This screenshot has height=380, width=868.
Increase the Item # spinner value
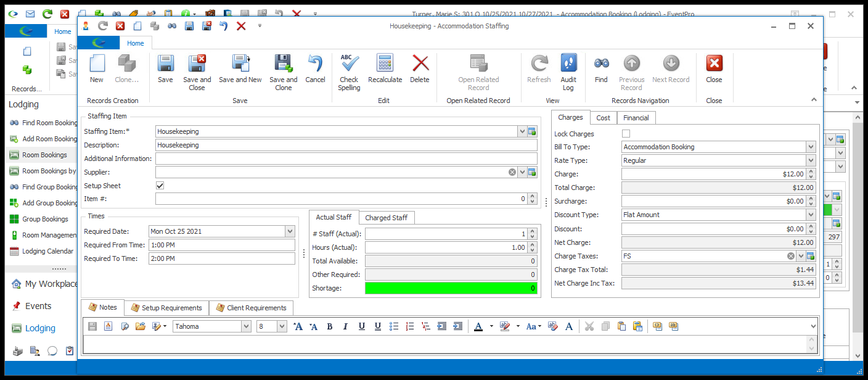[x=532, y=196]
